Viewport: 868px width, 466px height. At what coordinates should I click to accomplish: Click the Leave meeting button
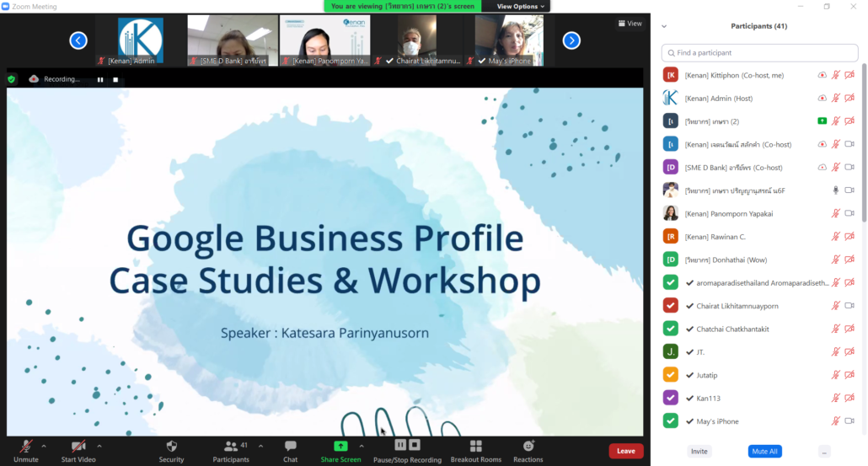click(x=626, y=451)
